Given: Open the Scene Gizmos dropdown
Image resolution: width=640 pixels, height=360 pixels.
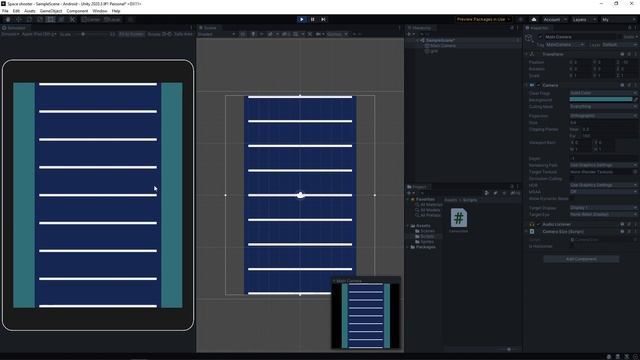Looking at the screenshot, I should 337,34.
